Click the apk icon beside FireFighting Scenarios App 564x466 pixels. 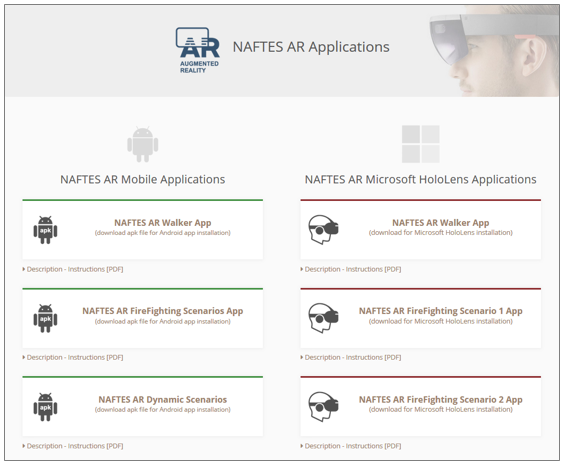tap(45, 318)
